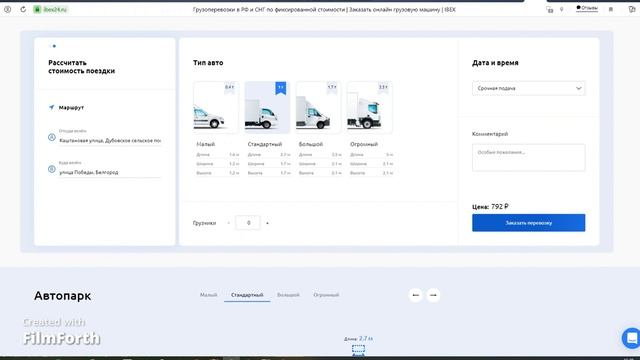The height and width of the screenshot is (360, 640).
Task: Click the Огромный car type label under Тип авто
Action: (x=364, y=144)
